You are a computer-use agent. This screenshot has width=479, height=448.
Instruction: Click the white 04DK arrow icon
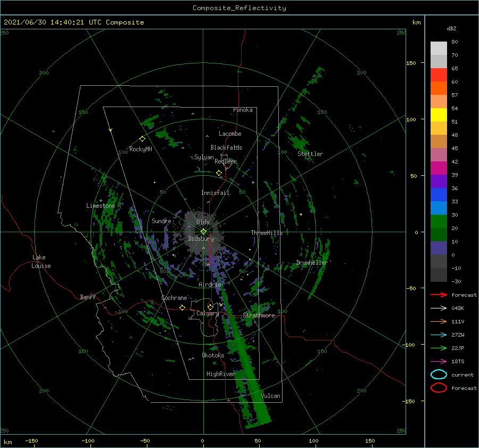click(x=439, y=308)
